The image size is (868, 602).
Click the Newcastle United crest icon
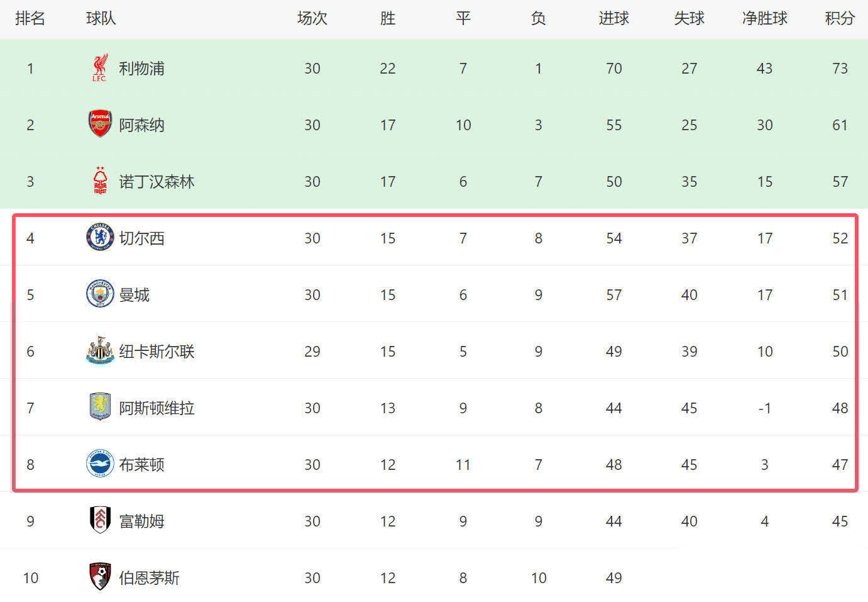point(100,350)
